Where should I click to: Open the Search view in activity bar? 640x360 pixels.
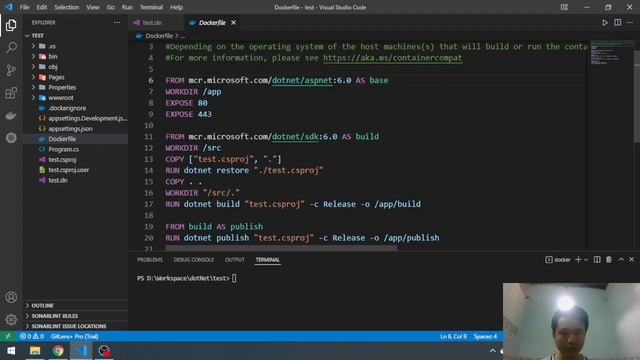[11, 47]
